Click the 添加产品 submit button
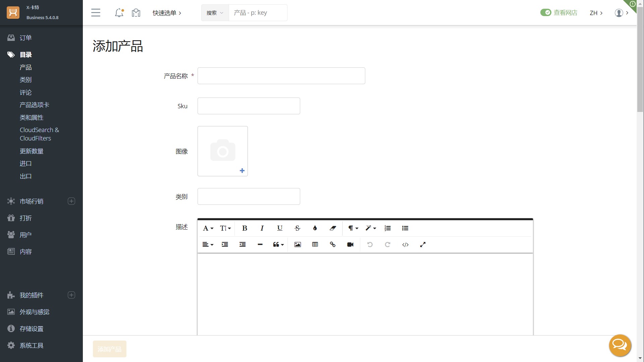Screen dimensions: 644x362 point(109,349)
